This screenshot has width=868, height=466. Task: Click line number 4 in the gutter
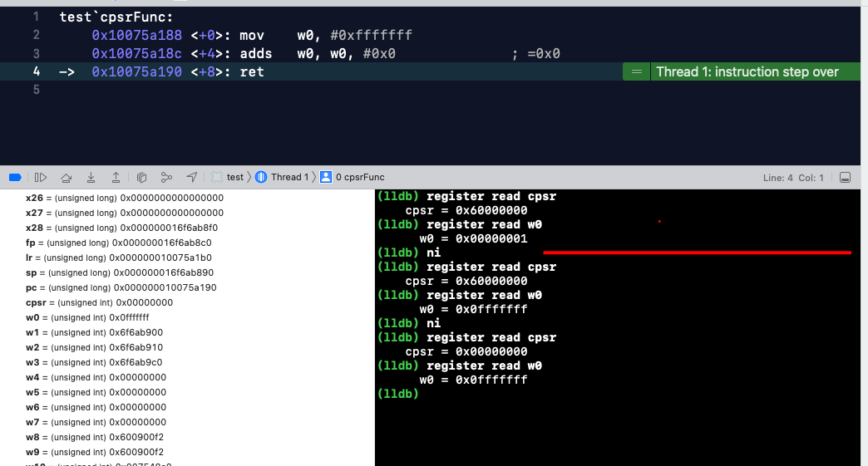37,71
